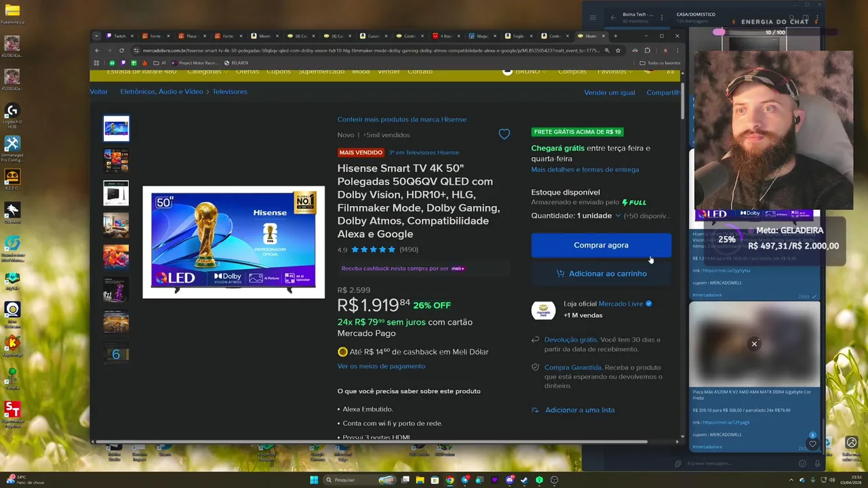Open the Compras link in the header
This screenshot has width=868, height=488.
[572, 71]
